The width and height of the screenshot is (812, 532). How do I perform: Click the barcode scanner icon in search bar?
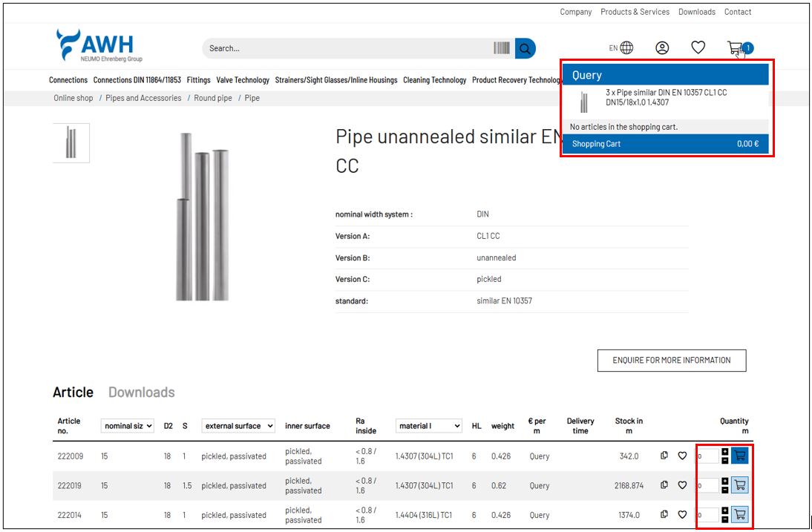502,48
